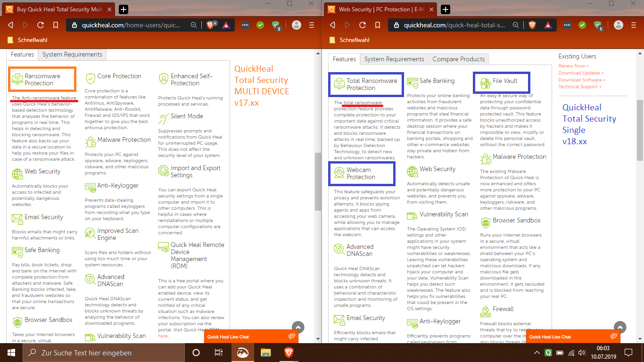
Task: Open the Brave main menu in left window
Action: click(x=311, y=25)
